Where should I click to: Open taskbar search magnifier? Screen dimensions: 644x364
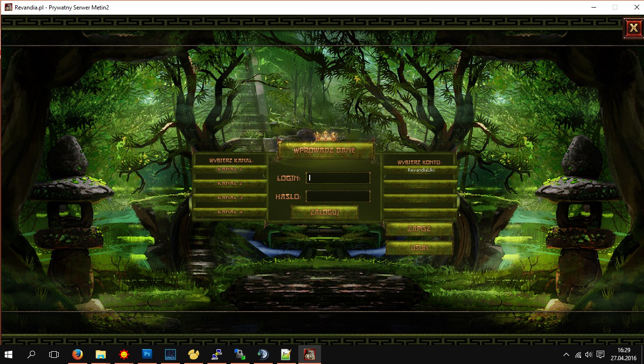point(31,355)
